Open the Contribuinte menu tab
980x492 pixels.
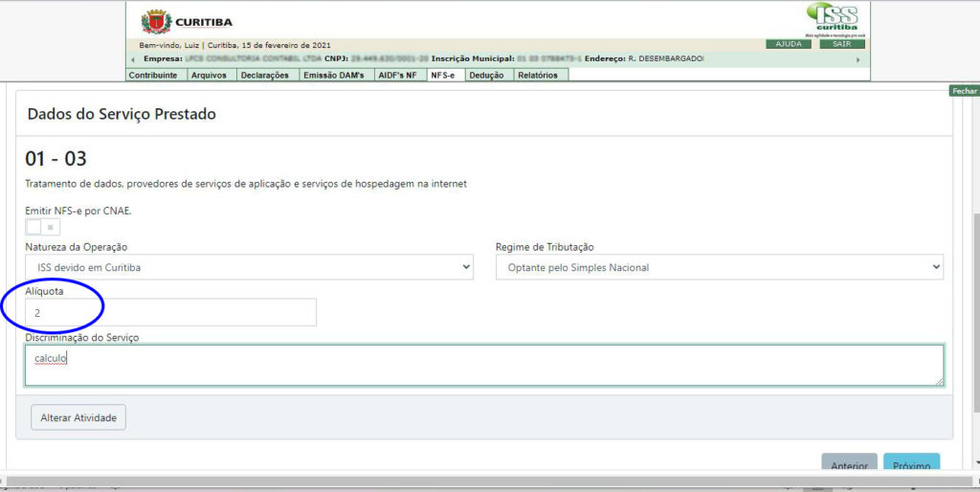click(x=153, y=75)
